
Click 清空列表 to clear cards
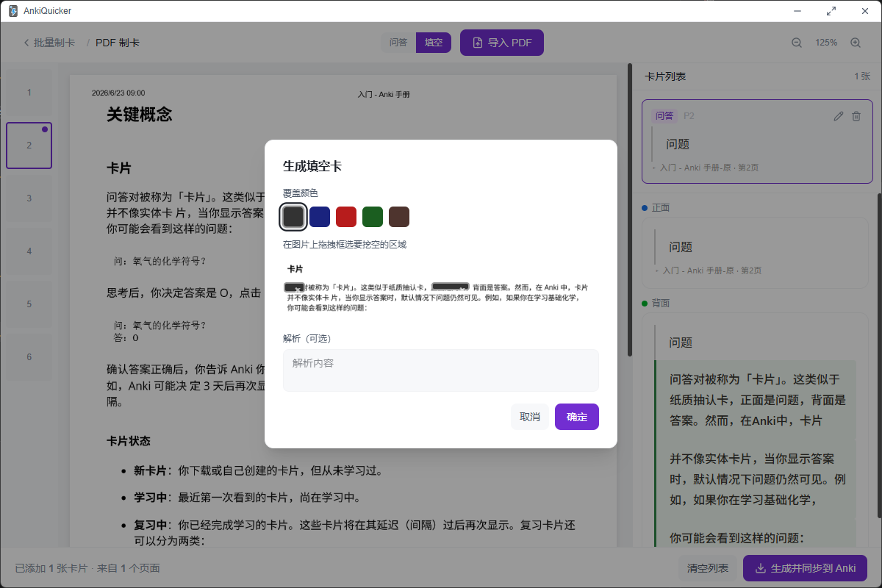click(x=708, y=568)
